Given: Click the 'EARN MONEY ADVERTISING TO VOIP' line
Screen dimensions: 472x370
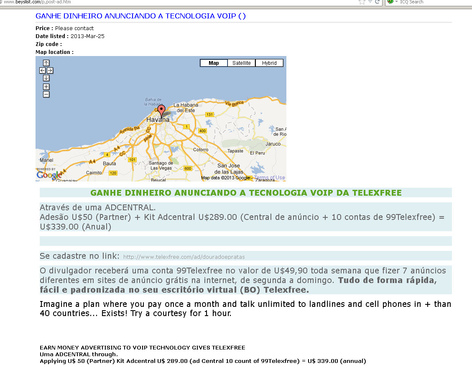Looking at the screenshot, I should click(x=142, y=348).
